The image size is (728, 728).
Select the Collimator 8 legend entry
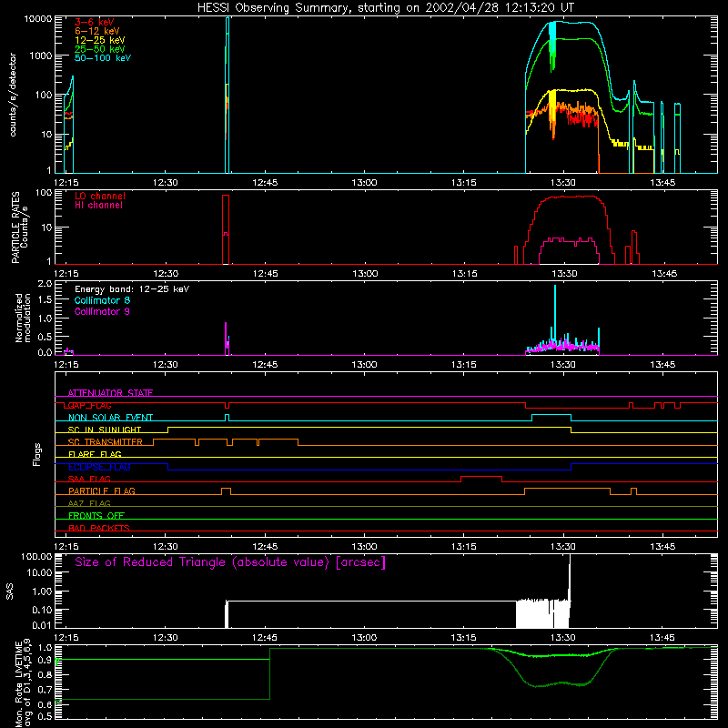(x=102, y=300)
